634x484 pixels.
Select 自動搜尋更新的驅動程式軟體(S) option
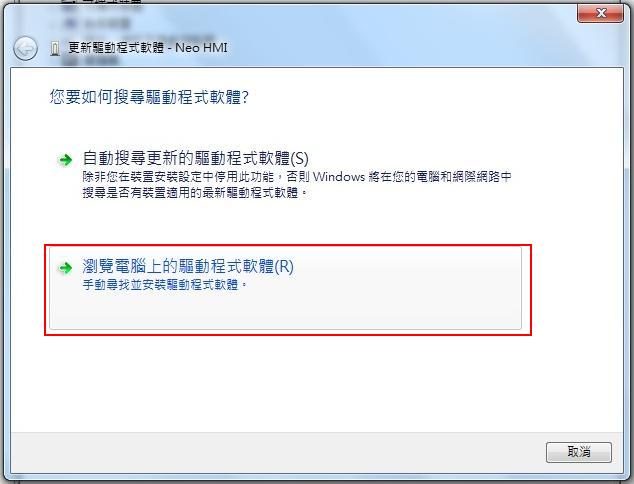[195, 158]
